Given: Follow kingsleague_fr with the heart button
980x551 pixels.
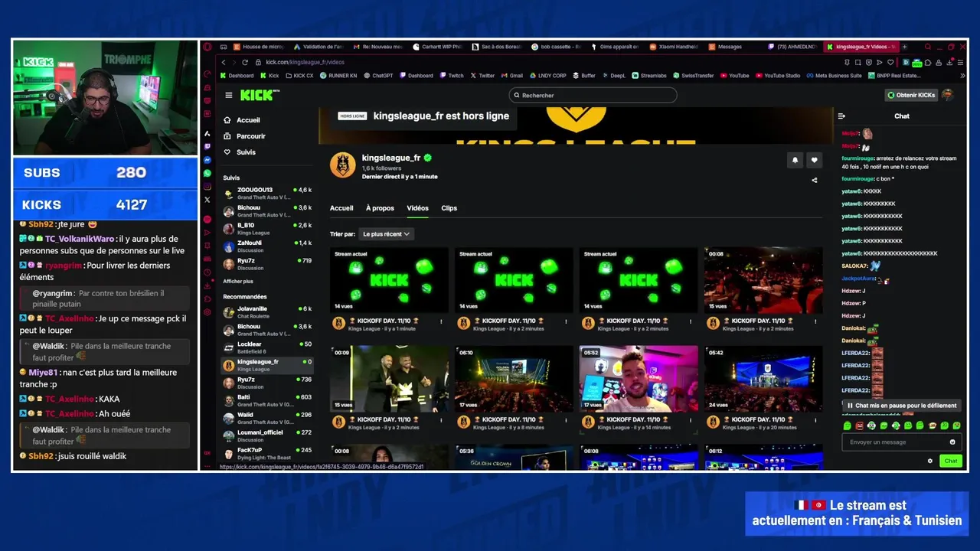Looking at the screenshot, I should (x=814, y=160).
